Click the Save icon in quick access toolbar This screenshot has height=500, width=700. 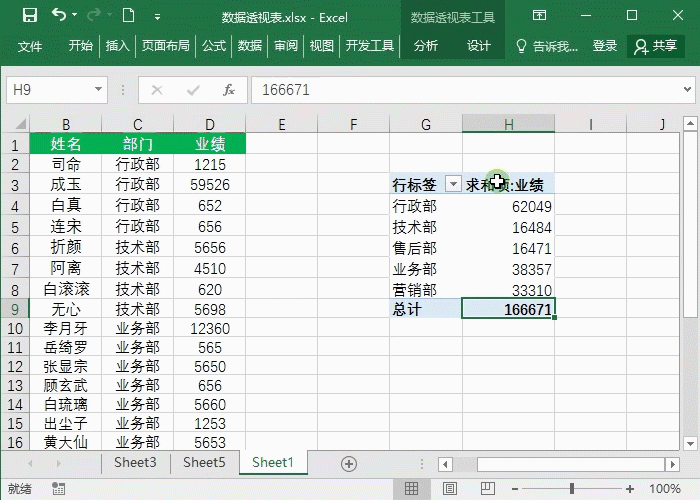(30, 16)
